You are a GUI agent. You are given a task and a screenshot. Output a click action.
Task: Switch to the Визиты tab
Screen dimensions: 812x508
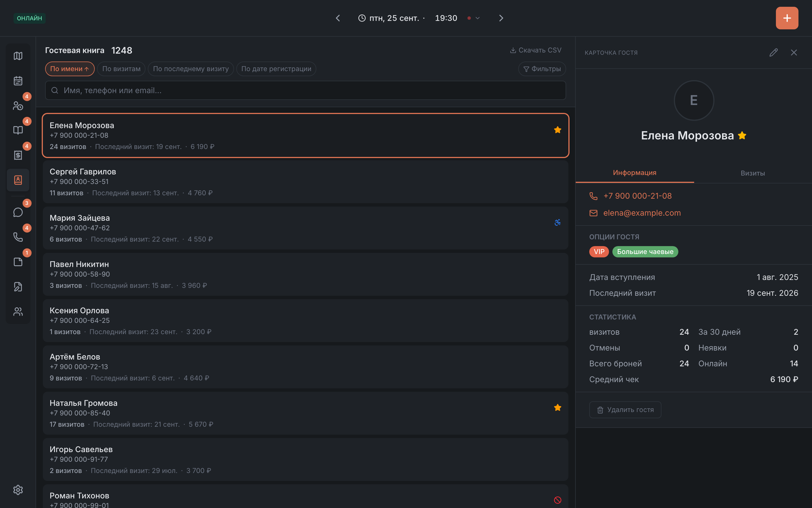point(753,173)
